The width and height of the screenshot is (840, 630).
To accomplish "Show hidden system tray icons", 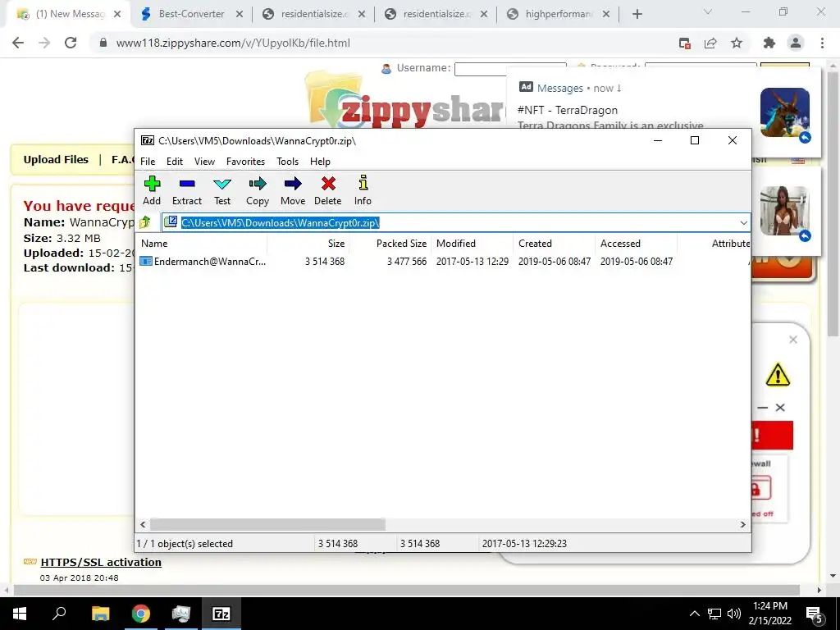I will pyautogui.click(x=694, y=614).
